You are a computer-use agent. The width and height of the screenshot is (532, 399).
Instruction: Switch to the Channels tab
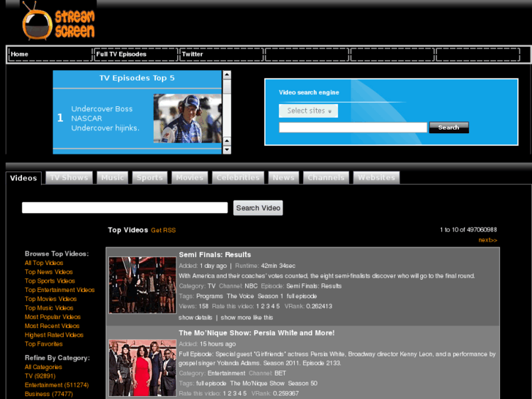326,178
